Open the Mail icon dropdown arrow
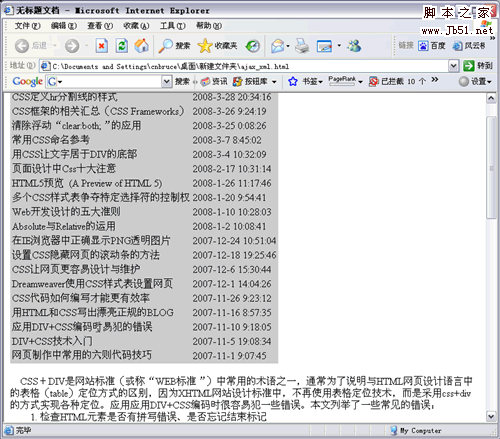 tap(288, 46)
